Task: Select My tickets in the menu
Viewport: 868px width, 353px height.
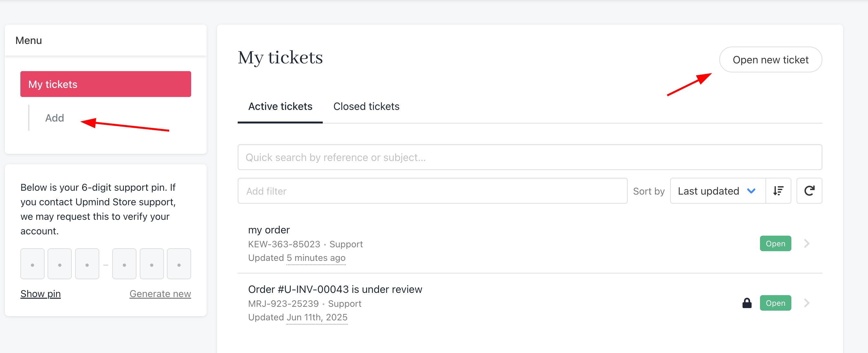Action: pos(105,84)
